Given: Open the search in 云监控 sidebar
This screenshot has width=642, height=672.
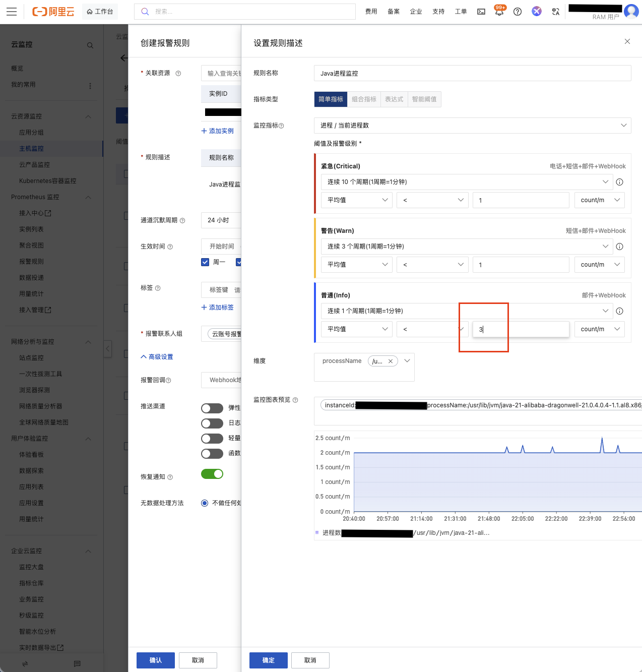Looking at the screenshot, I should pos(90,45).
